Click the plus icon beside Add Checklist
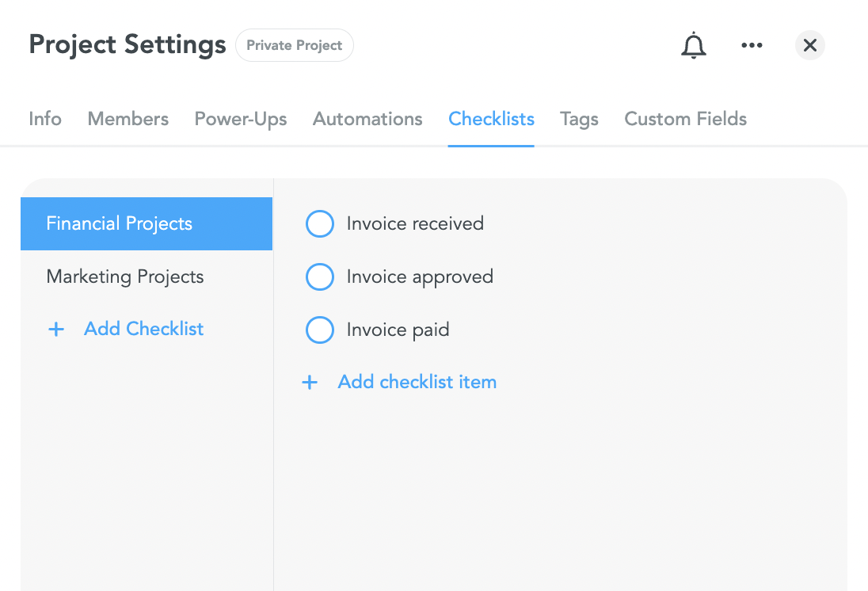Image resolution: width=868 pixels, height=591 pixels. coord(55,329)
